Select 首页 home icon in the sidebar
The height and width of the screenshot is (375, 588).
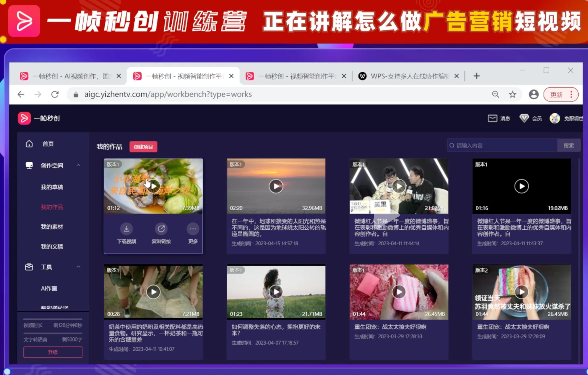pyautogui.click(x=29, y=144)
